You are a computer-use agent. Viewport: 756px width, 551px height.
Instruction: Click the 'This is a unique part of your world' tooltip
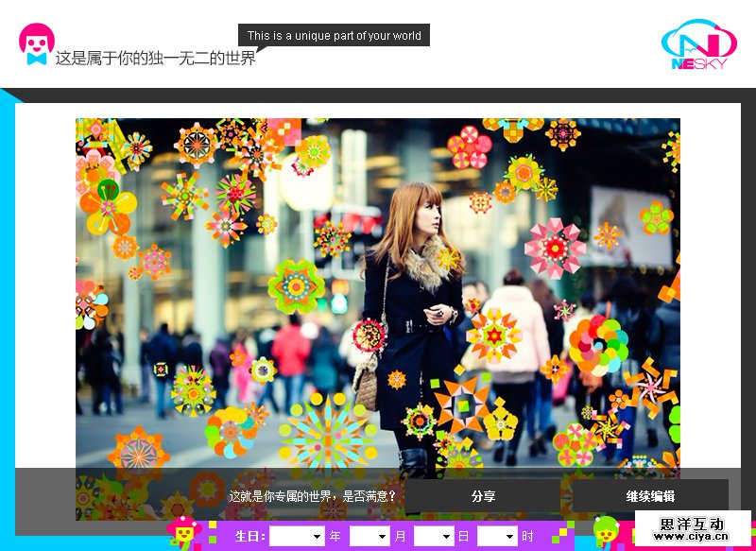(334, 36)
